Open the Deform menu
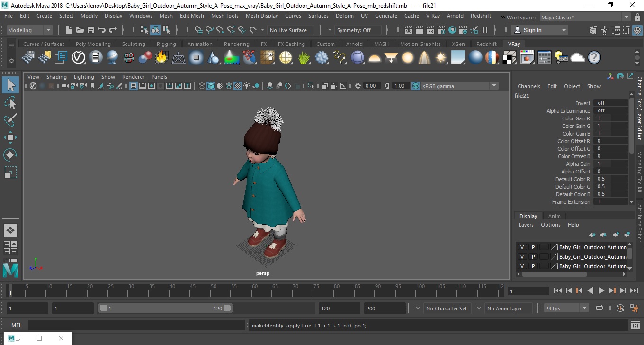This screenshot has width=644, height=345. 344,16
